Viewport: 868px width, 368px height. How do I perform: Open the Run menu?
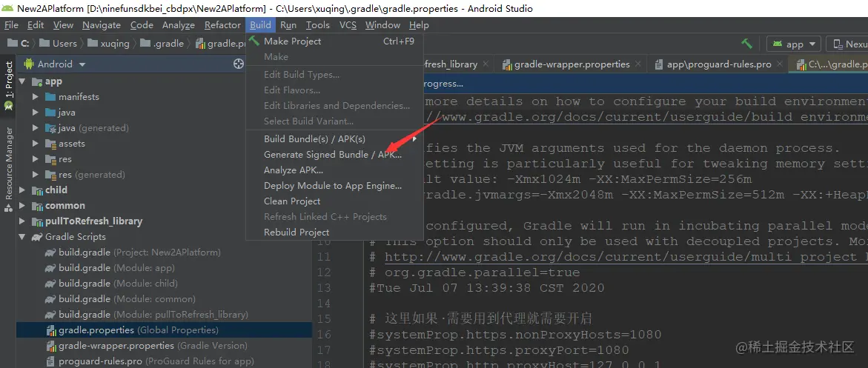[x=288, y=25]
